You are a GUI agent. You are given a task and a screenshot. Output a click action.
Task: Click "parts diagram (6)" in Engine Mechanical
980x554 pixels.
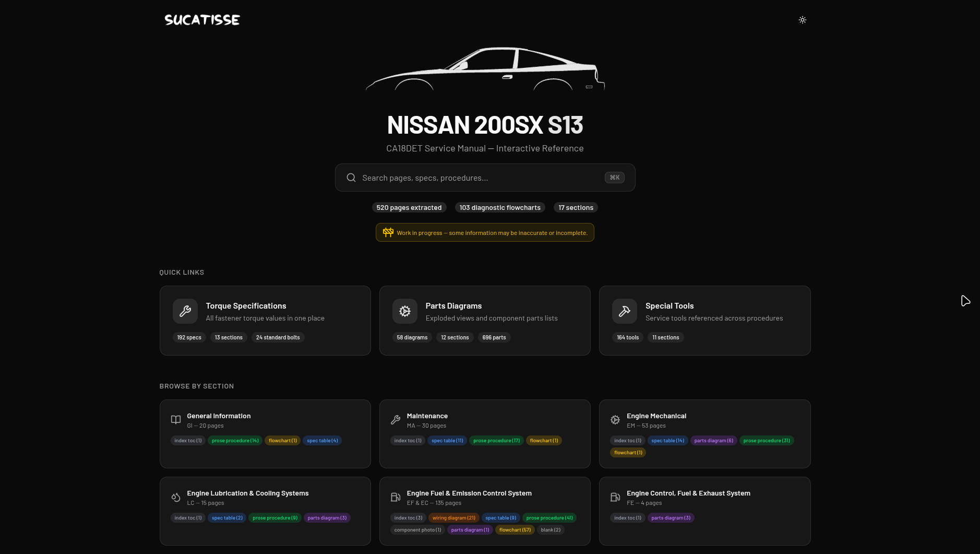coord(714,441)
